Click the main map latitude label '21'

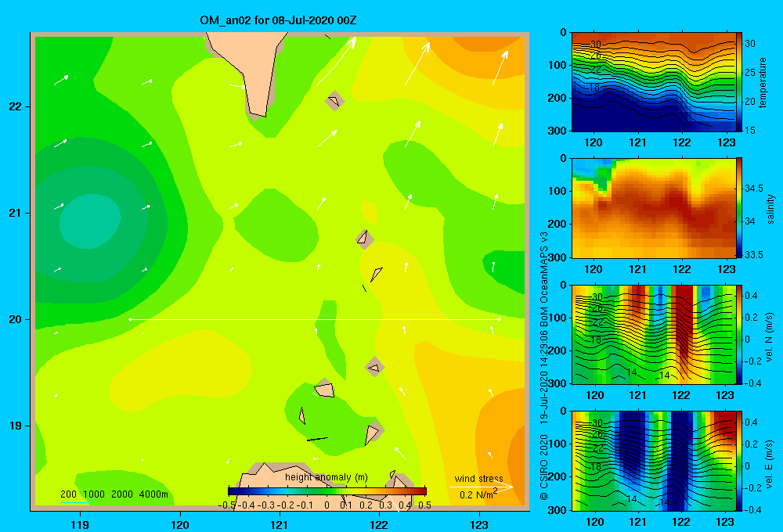pos(16,213)
